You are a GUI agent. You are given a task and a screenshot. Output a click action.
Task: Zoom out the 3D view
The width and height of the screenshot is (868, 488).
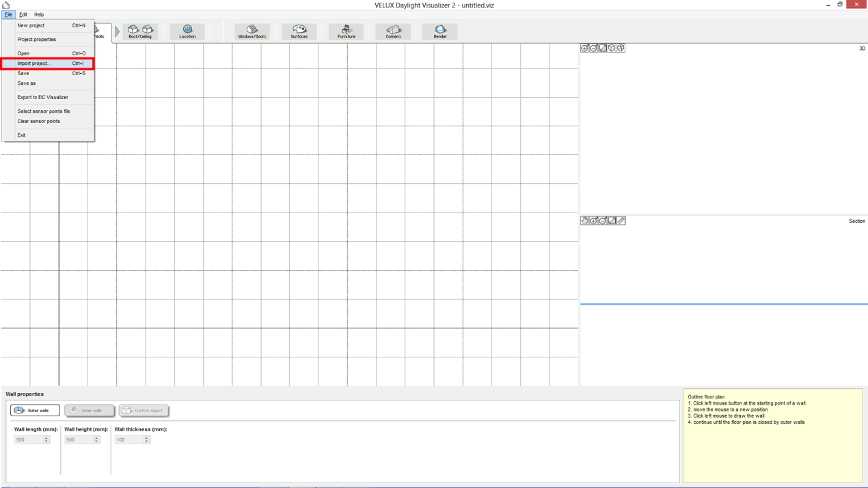tap(593, 48)
